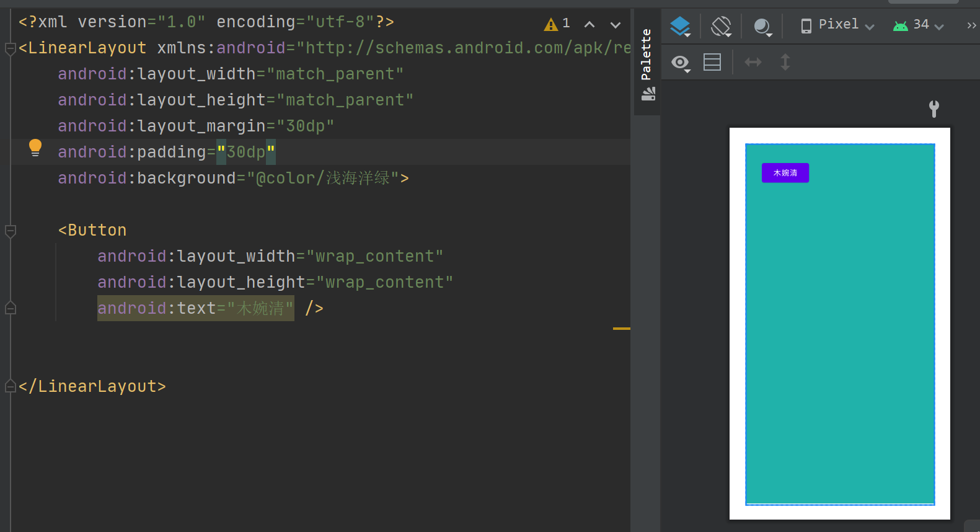The width and height of the screenshot is (980, 532).
Task: Collapse the LinearLayout opening tag fold
Action: tap(10, 48)
